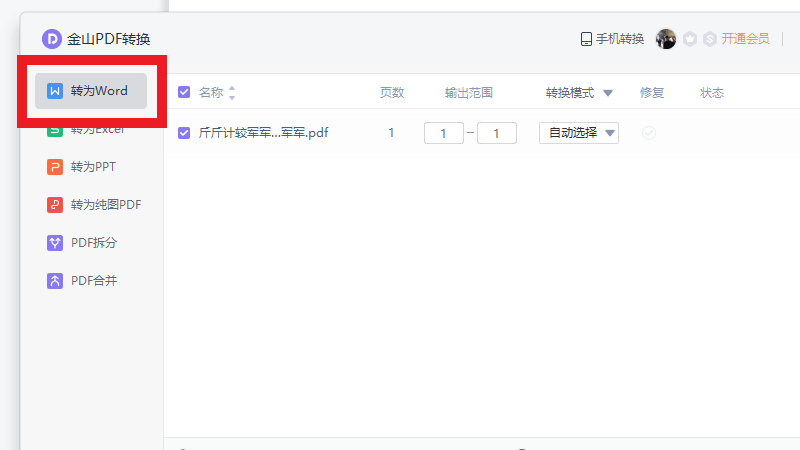Click the hexagon coin badge icon
Image resolution: width=800 pixels, height=450 pixels.
pyautogui.click(x=709, y=39)
